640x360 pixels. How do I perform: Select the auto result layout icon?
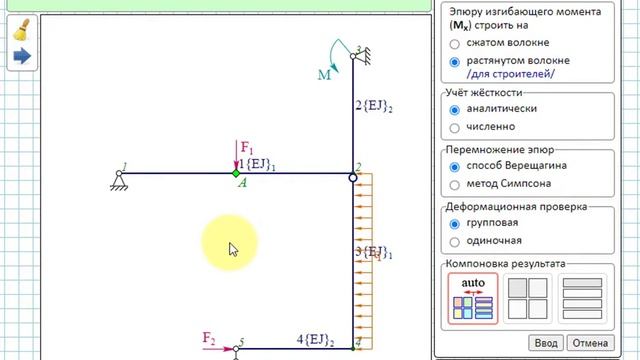(x=473, y=298)
